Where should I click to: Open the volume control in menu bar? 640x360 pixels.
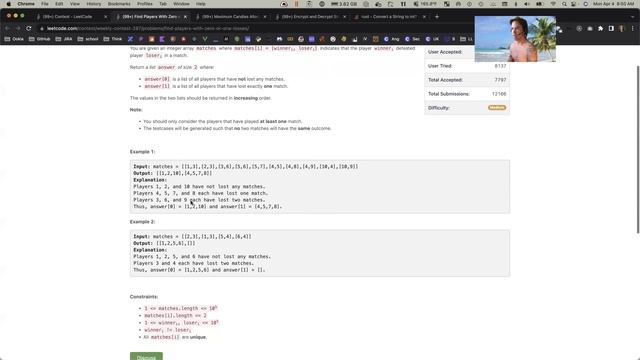527,4
